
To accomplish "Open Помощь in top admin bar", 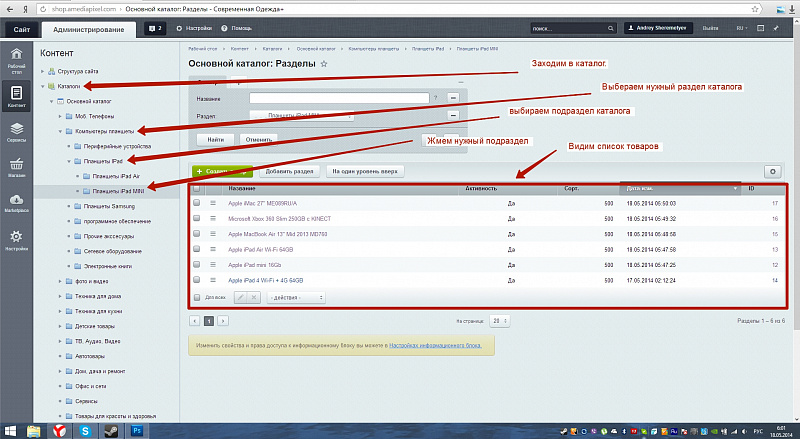I will click(237, 29).
